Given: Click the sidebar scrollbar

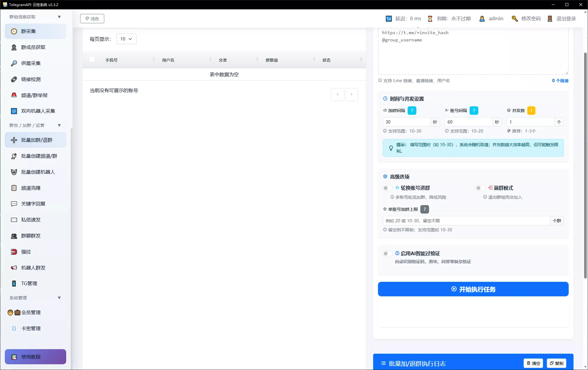Looking at the screenshot, I should coord(72,248).
